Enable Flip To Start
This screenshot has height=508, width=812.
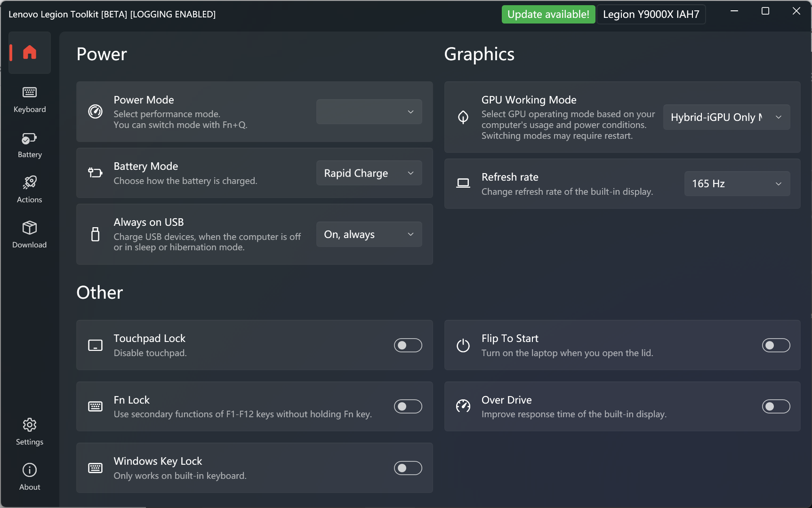point(776,345)
